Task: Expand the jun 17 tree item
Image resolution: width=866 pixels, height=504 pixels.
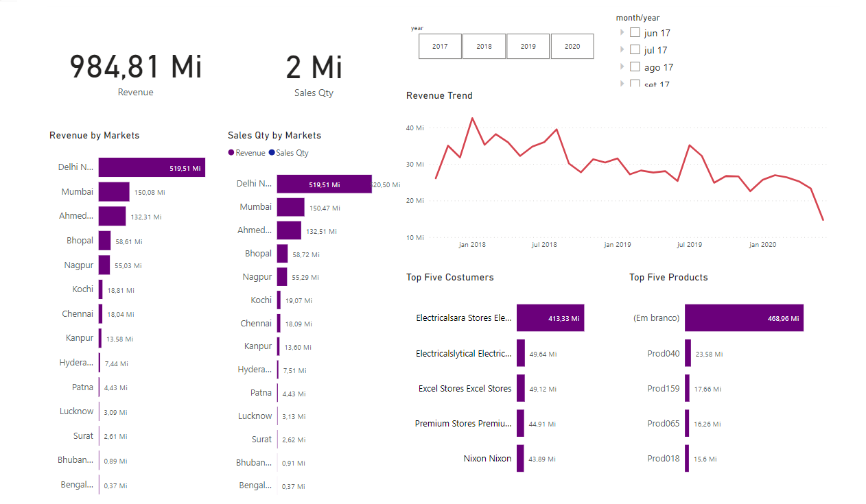Action: (622, 32)
